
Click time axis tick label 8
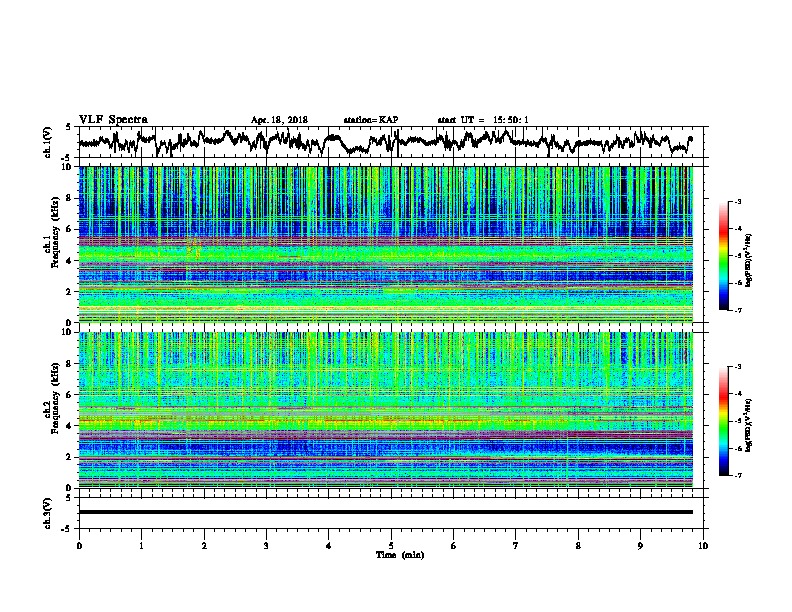pyautogui.click(x=578, y=546)
